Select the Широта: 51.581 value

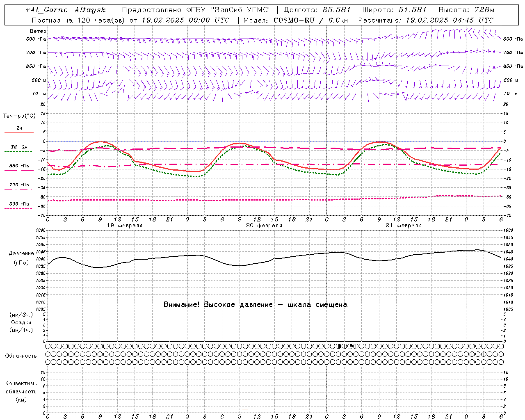click(x=394, y=10)
